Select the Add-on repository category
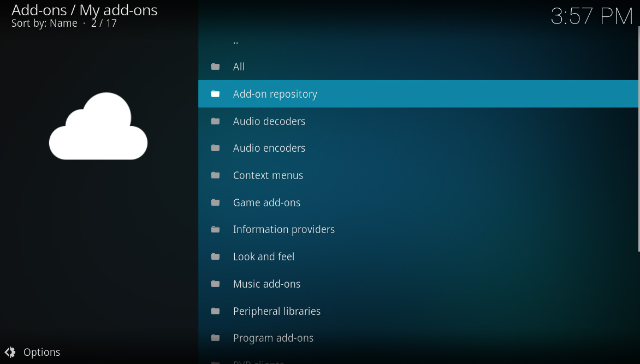Screen dimensions: 640x364 point(418,94)
